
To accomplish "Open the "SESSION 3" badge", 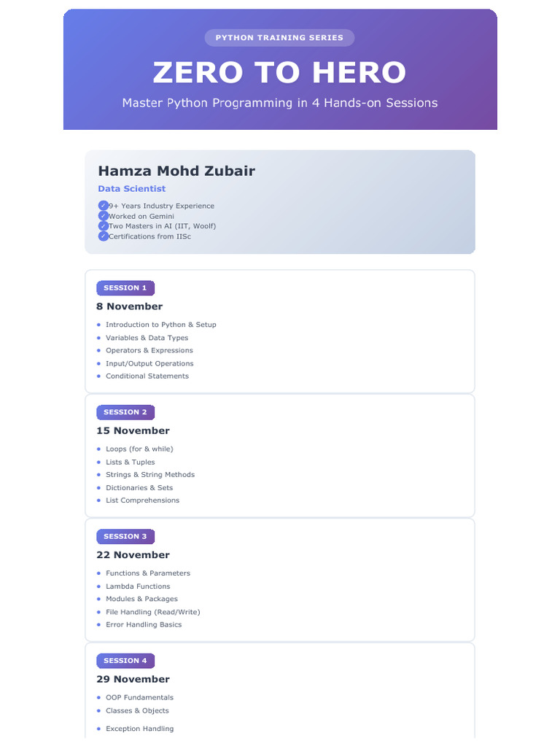I will [125, 536].
